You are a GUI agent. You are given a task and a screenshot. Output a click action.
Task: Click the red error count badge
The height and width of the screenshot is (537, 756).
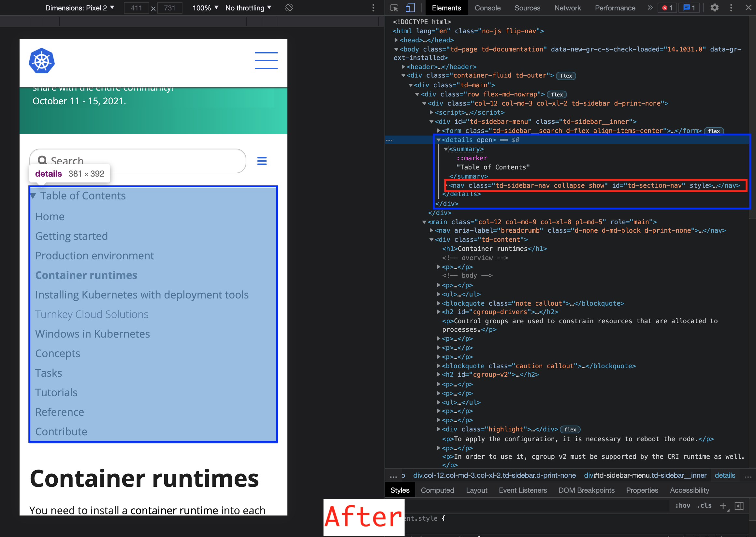pos(667,8)
